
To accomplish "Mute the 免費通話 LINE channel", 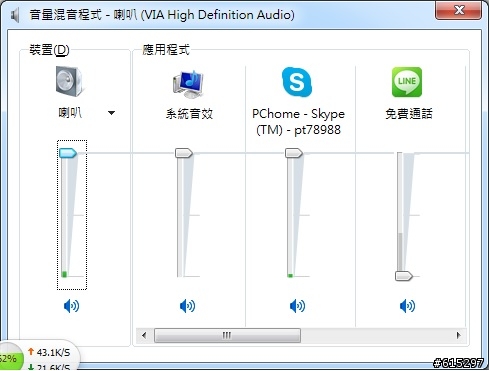I will pos(407,306).
